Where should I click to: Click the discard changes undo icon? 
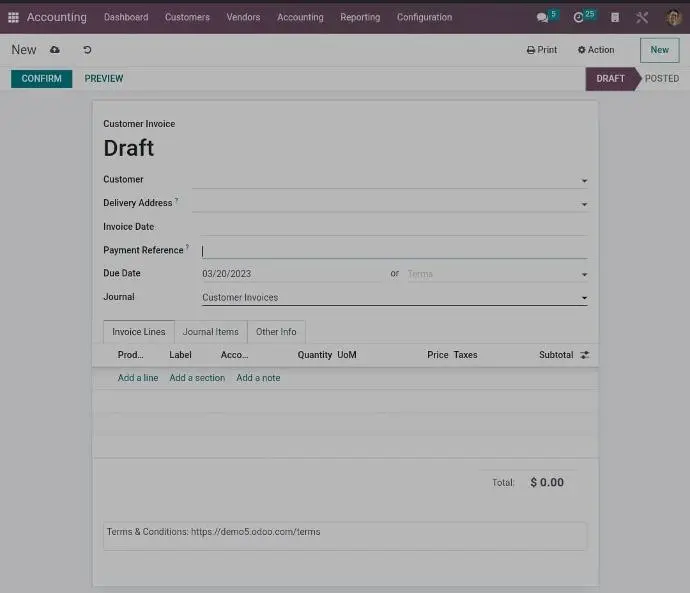tap(87, 50)
